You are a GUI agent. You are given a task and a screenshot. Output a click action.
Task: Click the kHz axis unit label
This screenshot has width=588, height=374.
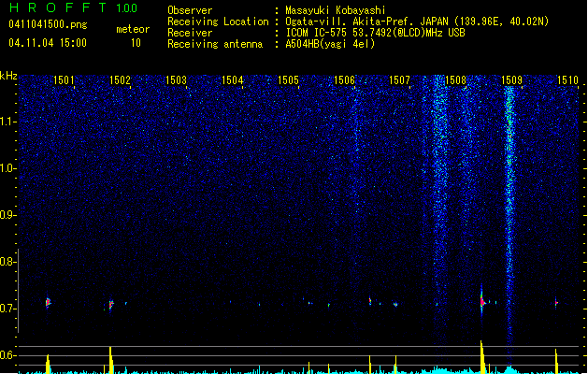click(x=8, y=76)
